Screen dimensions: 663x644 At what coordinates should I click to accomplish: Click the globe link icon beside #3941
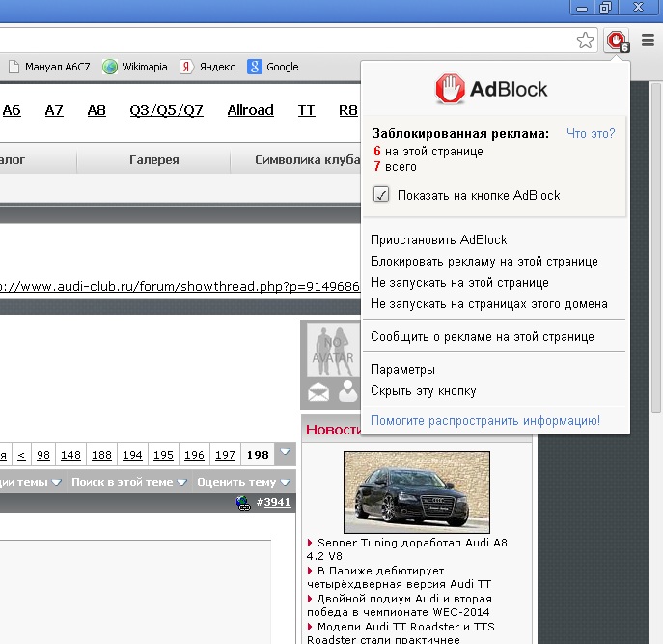tap(243, 503)
